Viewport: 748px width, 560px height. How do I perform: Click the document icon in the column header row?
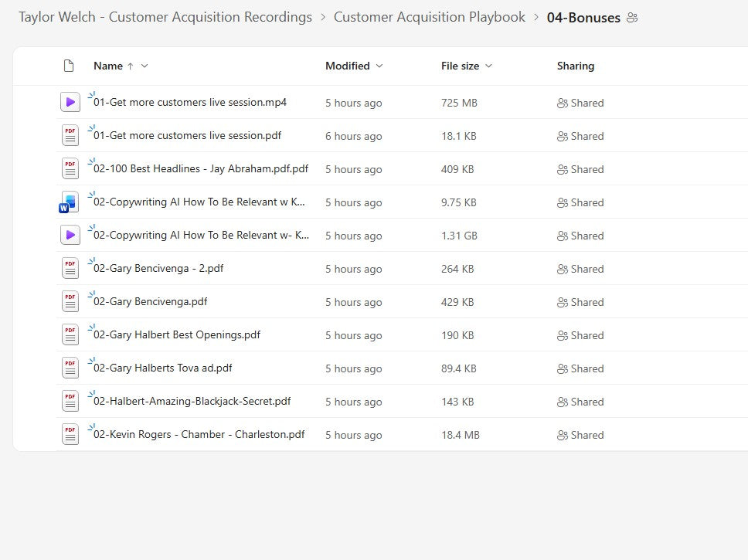[x=69, y=66]
